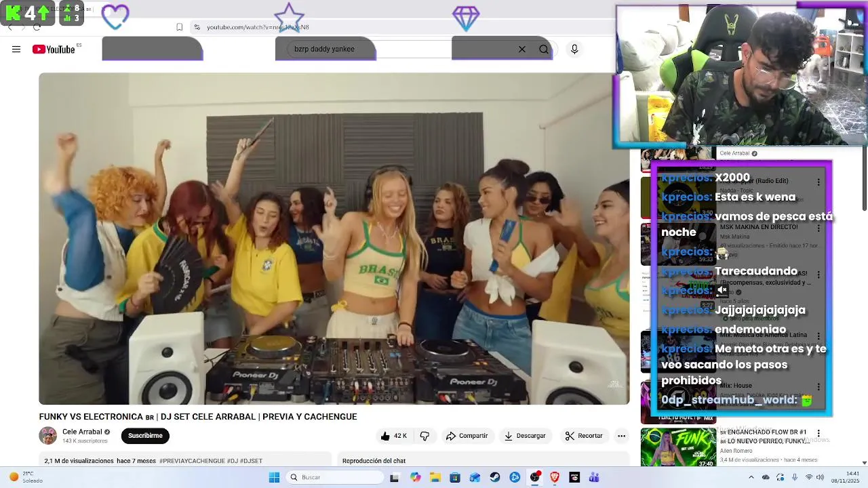Open the YouTube hamburger guide menu
The width and height of the screenshot is (868, 488).
pos(16,49)
